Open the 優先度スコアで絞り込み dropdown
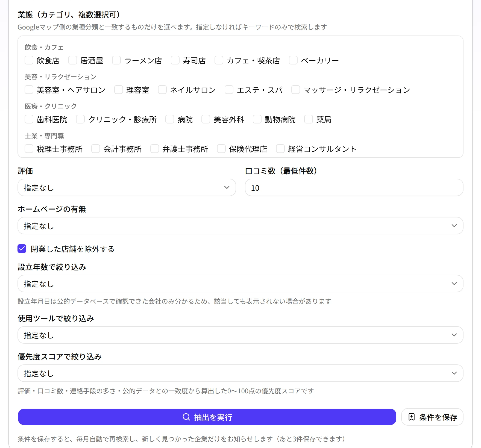Image resolution: width=481 pixels, height=448 pixels. click(241, 373)
